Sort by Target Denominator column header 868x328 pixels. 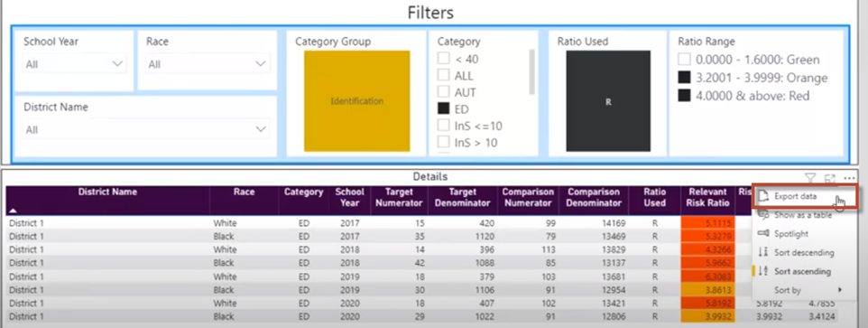click(x=463, y=200)
